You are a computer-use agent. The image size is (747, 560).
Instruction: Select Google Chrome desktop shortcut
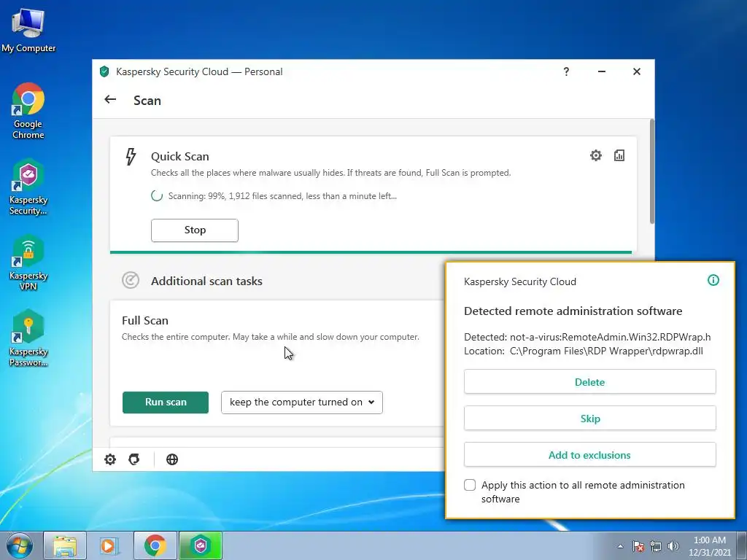tap(28, 111)
